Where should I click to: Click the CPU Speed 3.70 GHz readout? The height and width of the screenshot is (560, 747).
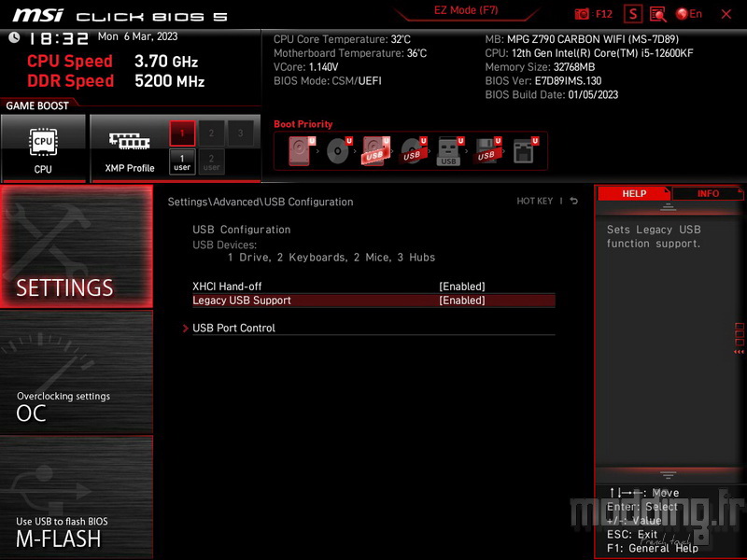(112, 61)
